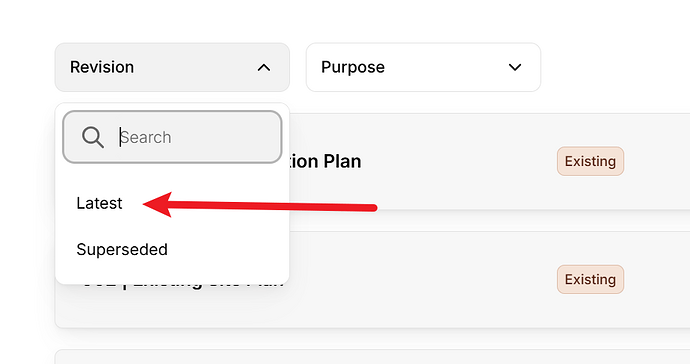Click the red arrow annotation's arrowhead
Viewport: 690px width, 364px height.
pos(158,204)
